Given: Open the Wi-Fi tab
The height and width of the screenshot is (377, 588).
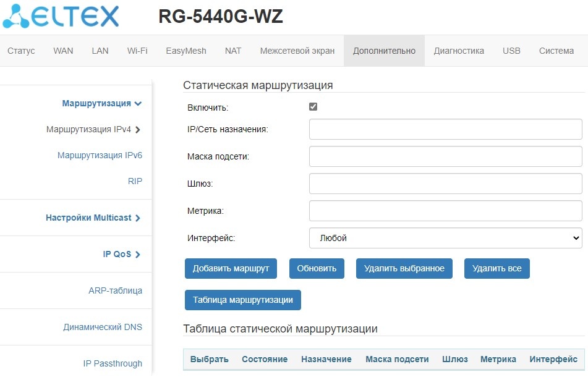Looking at the screenshot, I should 137,51.
